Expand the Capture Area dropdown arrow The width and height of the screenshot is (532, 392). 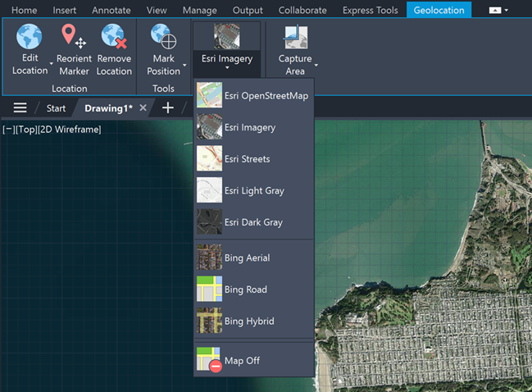point(316,64)
